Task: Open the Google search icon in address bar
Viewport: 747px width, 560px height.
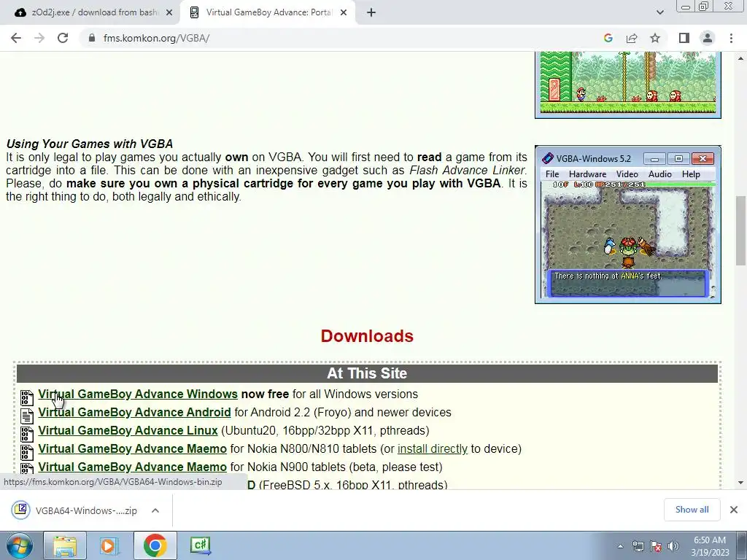Action: coord(608,38)
